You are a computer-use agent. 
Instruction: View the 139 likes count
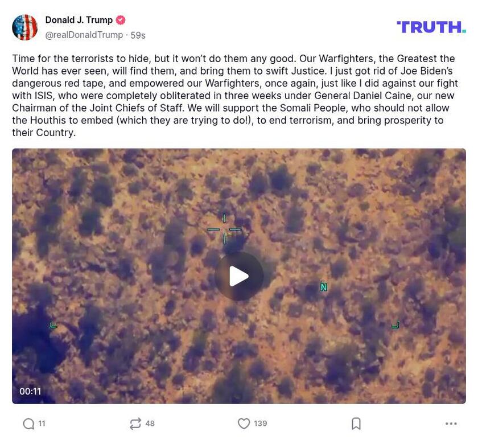tap(261, 424)
